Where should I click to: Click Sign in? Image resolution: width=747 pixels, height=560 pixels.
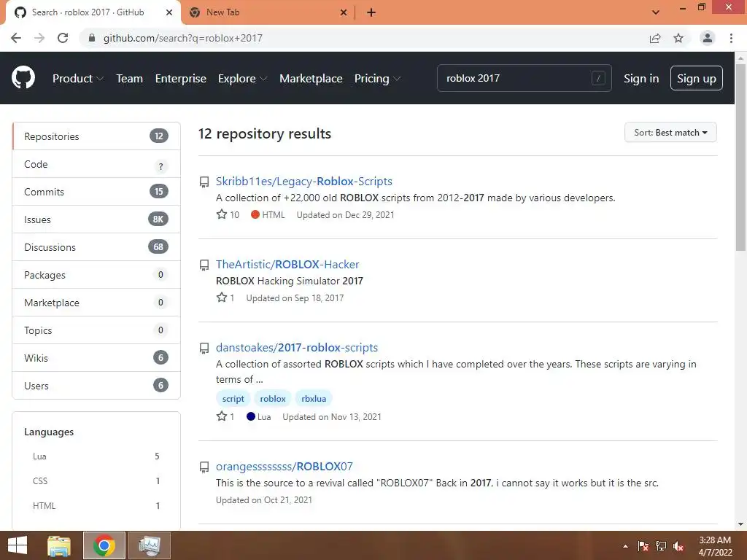click(641, 78)
